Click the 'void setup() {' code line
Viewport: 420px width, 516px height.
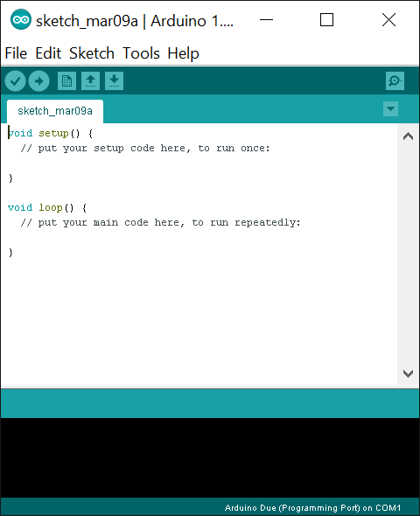point(51,133)
